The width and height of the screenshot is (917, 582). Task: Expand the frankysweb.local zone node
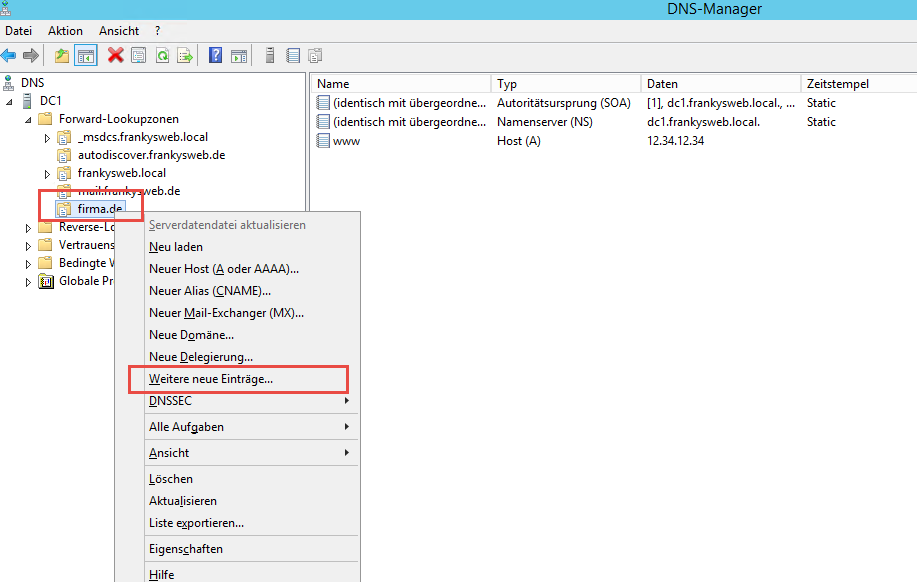point(47,174)
